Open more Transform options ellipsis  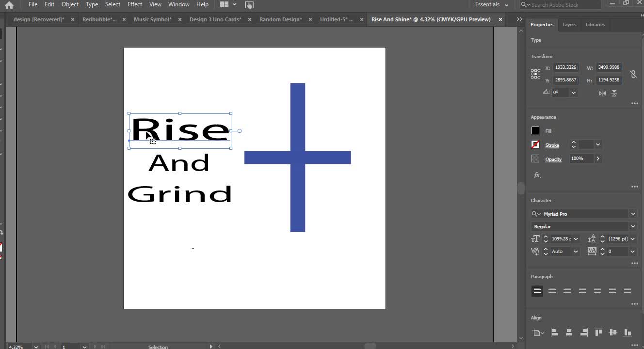(634, 103)
